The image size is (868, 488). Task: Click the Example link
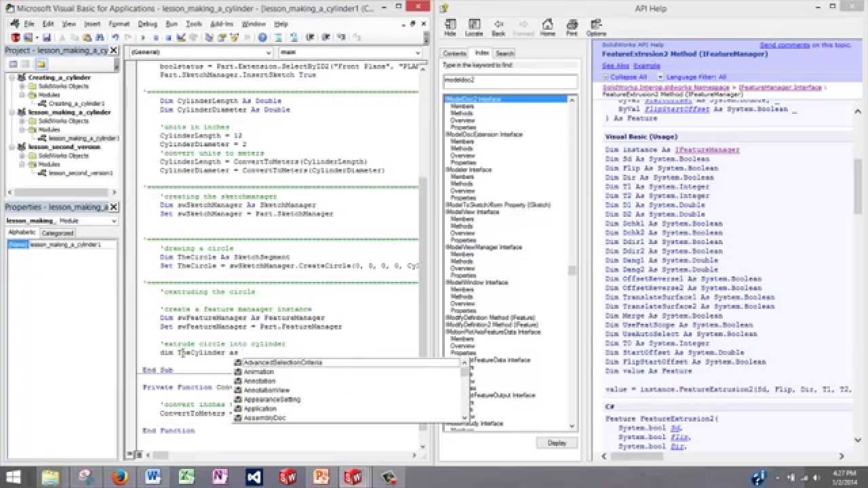click(x=646, y=66)
